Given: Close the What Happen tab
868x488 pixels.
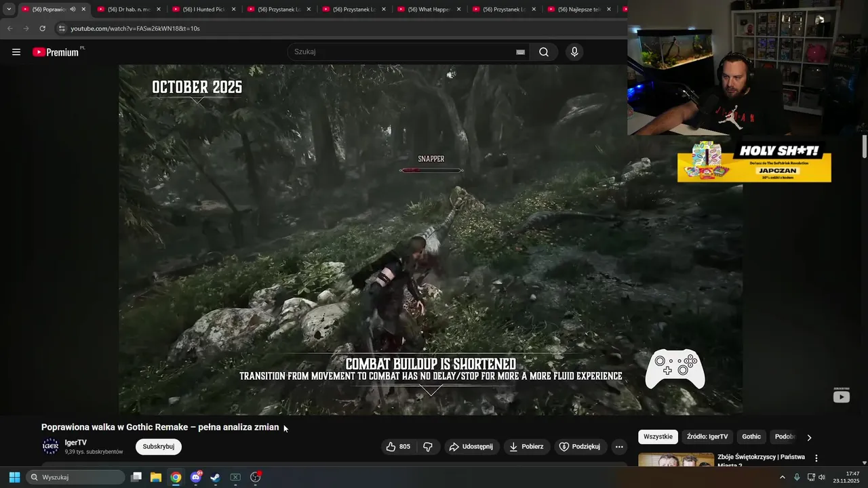Looking at the screenshot, I should [x=458, y=9].
